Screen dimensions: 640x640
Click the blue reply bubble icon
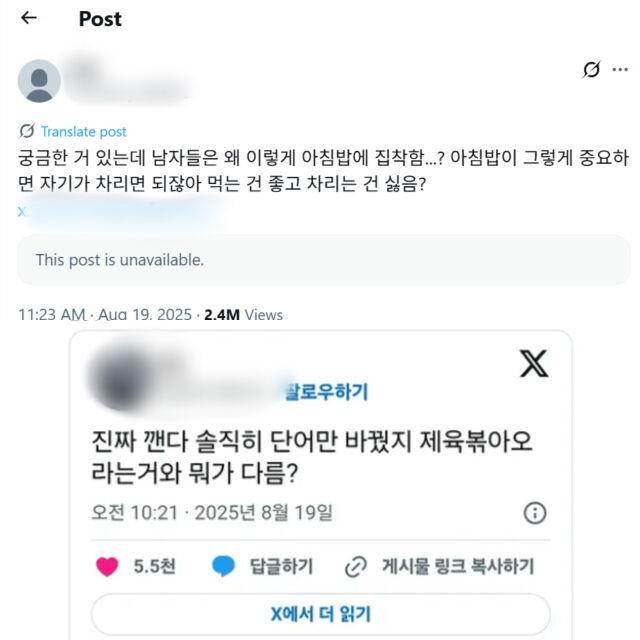click(x=224, y=567)
